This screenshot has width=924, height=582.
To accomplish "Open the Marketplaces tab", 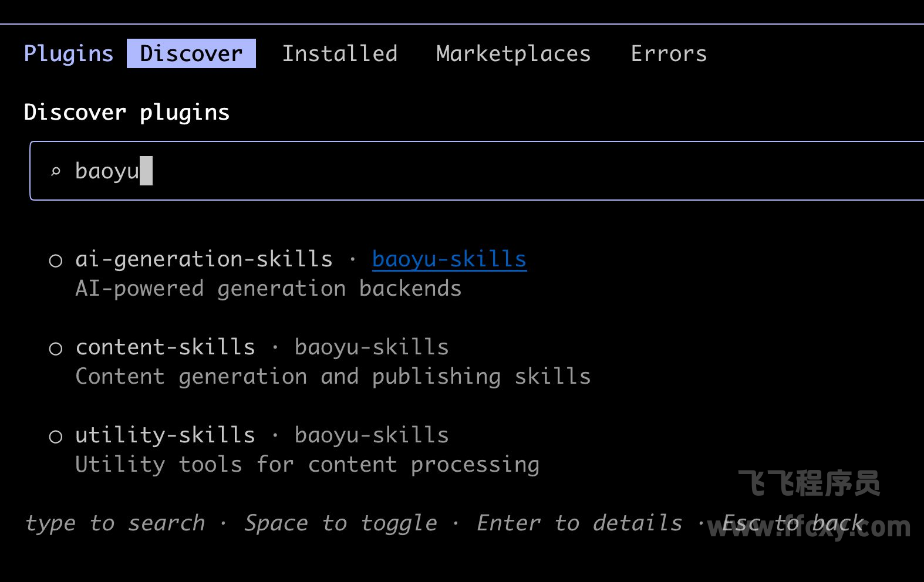I will [513, 53].
